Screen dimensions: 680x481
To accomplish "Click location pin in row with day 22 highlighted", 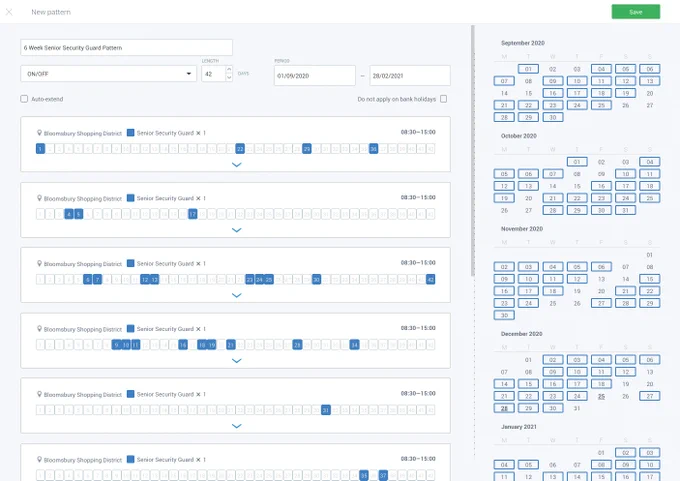I will click(39, 133).
